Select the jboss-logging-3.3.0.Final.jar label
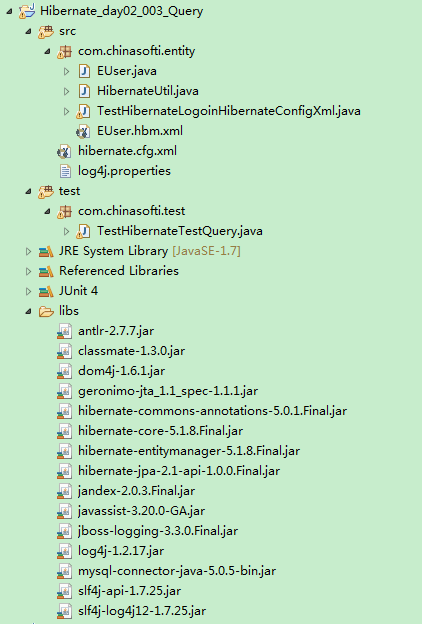The height and width of the screenshot is (624, 422). click(158, 531)
